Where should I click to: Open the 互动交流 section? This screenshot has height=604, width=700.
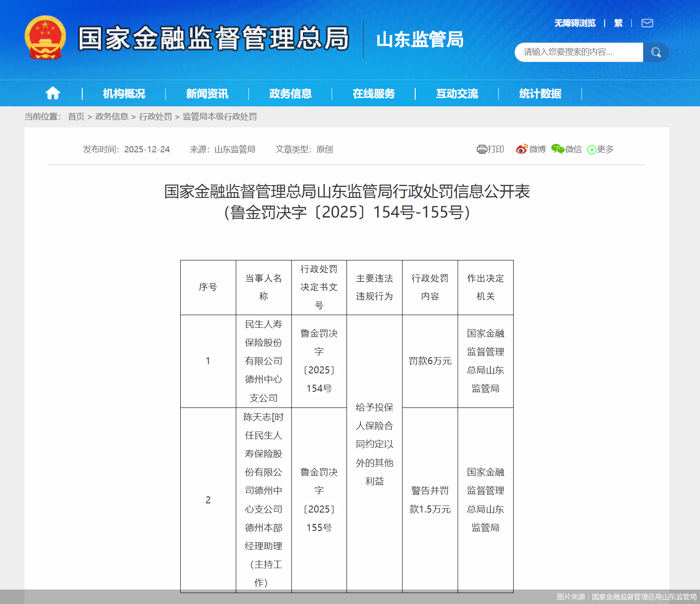(457, 93)
